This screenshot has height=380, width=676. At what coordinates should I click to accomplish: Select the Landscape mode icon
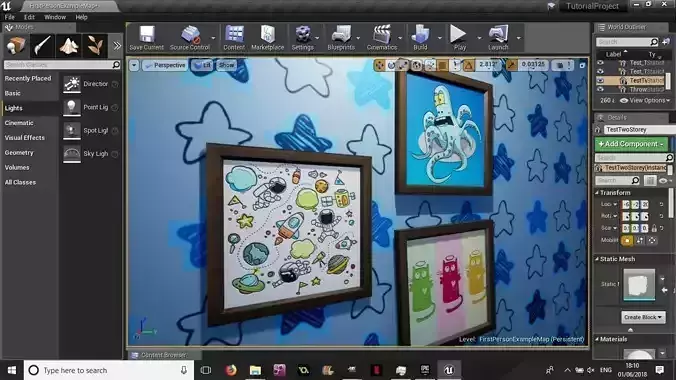click(x=69, y=45)
